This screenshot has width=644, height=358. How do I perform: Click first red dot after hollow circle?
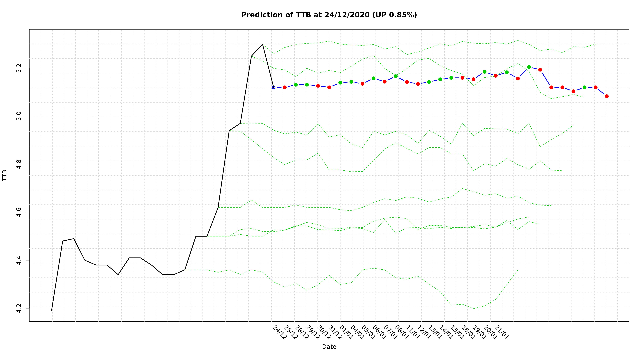pos(285,87)
